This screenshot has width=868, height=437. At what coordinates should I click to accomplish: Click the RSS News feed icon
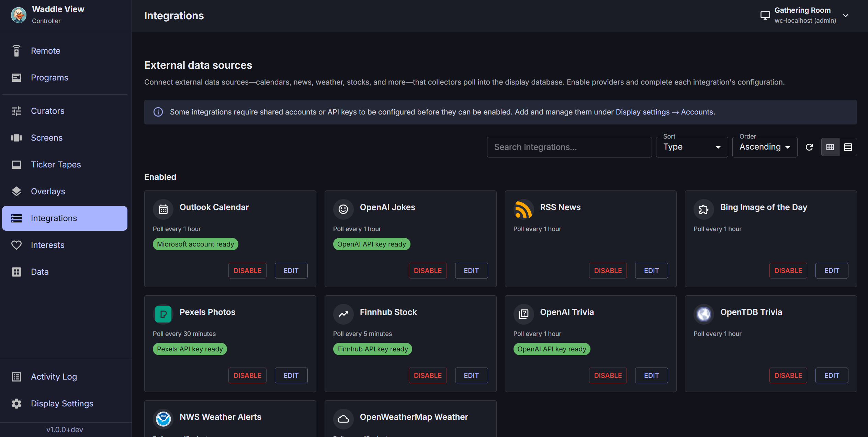(523, 209)
